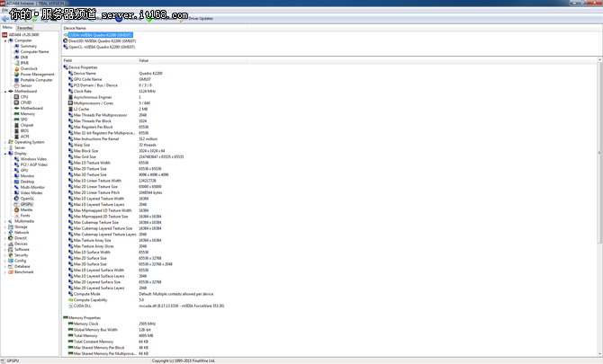Image resolution: width=603 pixels, height=364 pixels.
Task: Click the Value column header
Action: pos(192,60)
